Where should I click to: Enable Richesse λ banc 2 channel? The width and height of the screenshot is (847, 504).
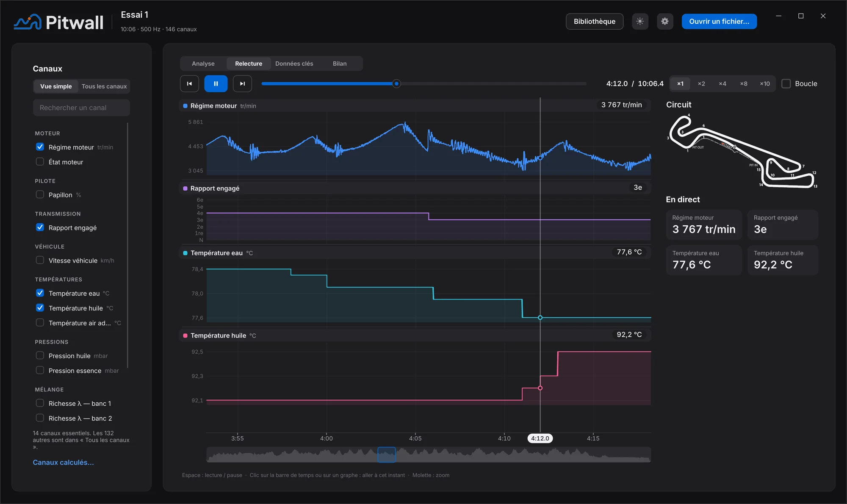click(x=40, y=418)
